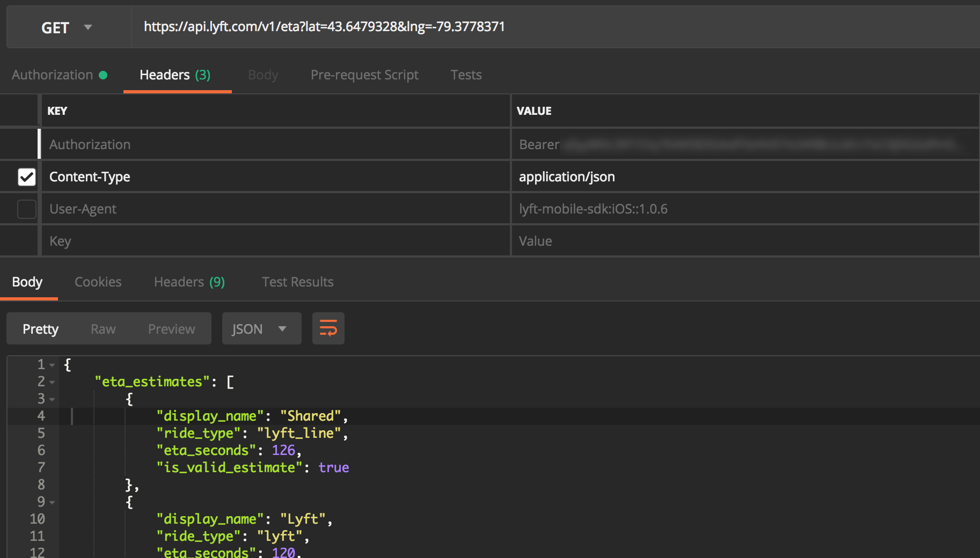Switch to Raw response view
The width and height of the screenshot is (980, 558).
(x=103, y=328)
